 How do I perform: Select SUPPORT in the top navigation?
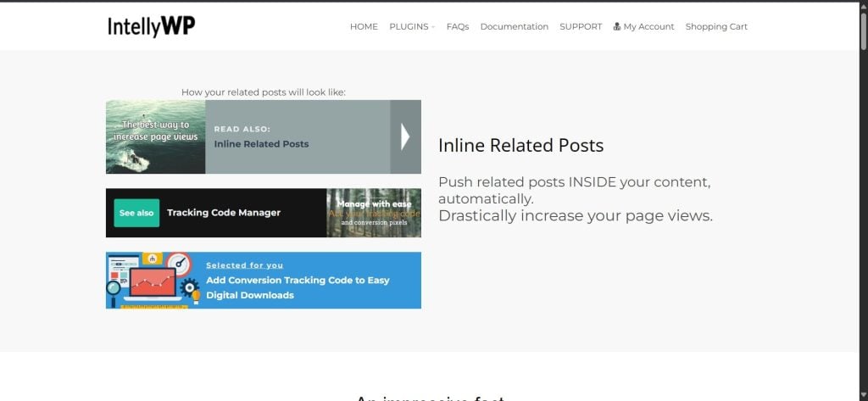pyautogui.click(x=581, y=27)
